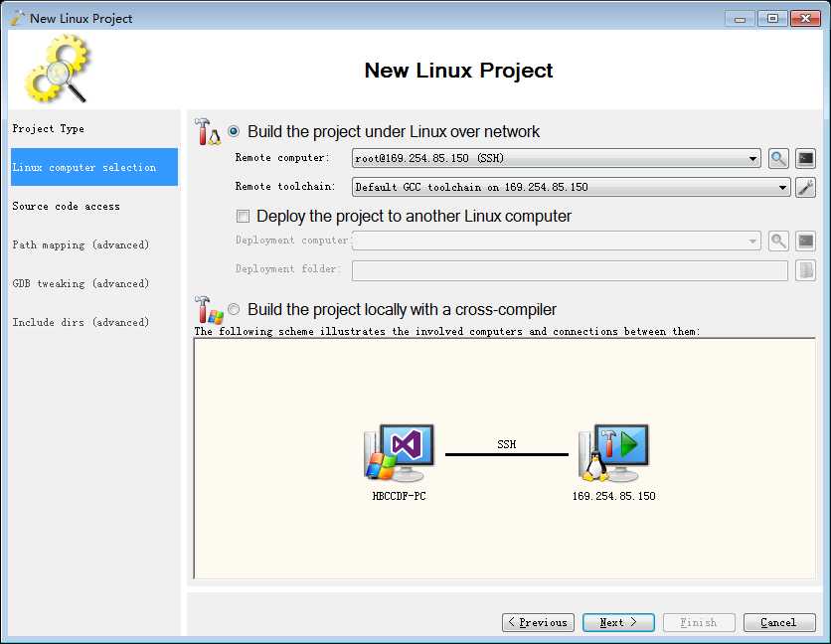Minimize the New Linux Project window
This screenshot has width=831, height=644.
(x=740, y=19)
